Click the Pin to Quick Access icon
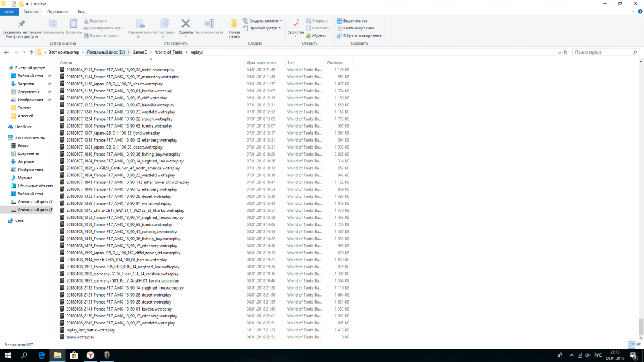 point(21,24)
